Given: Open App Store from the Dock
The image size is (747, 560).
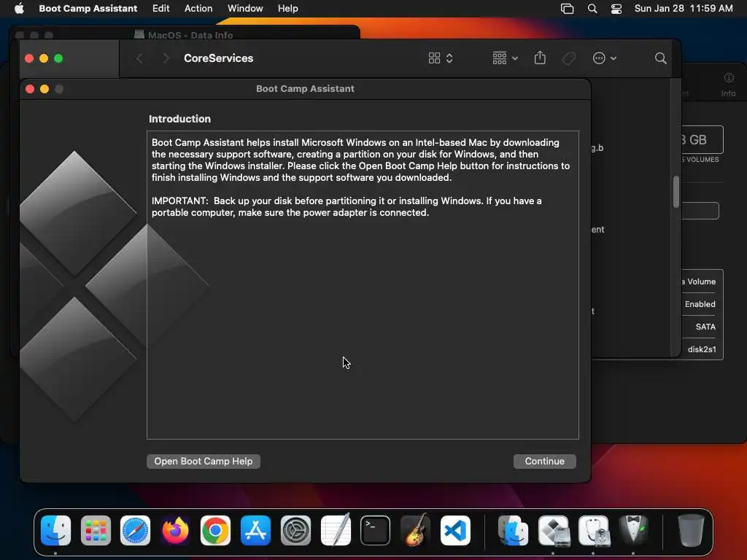Looking at the screenshot, I should pos(255,530).
